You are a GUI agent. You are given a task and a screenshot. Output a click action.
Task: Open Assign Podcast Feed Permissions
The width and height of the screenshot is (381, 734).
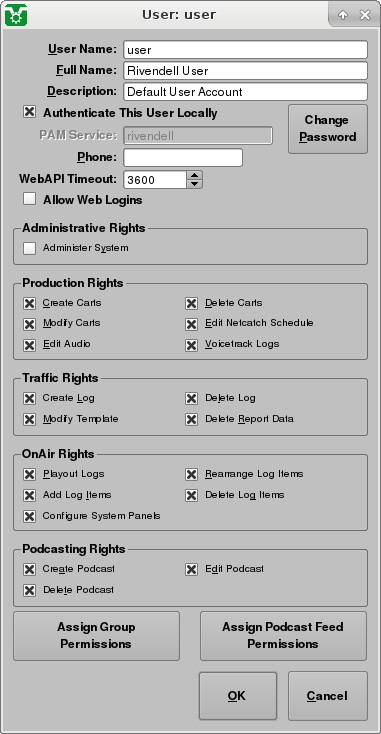283,636
